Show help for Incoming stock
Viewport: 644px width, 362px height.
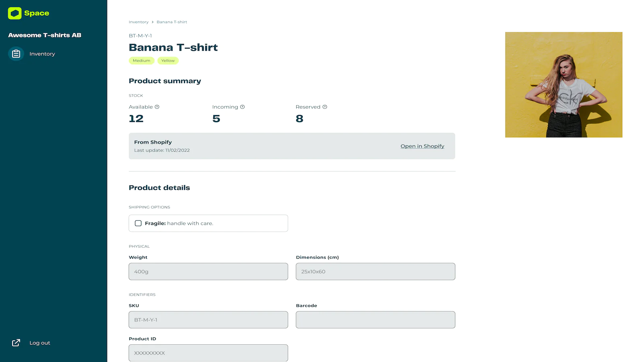pyautogui.click(x=242, y=107)
